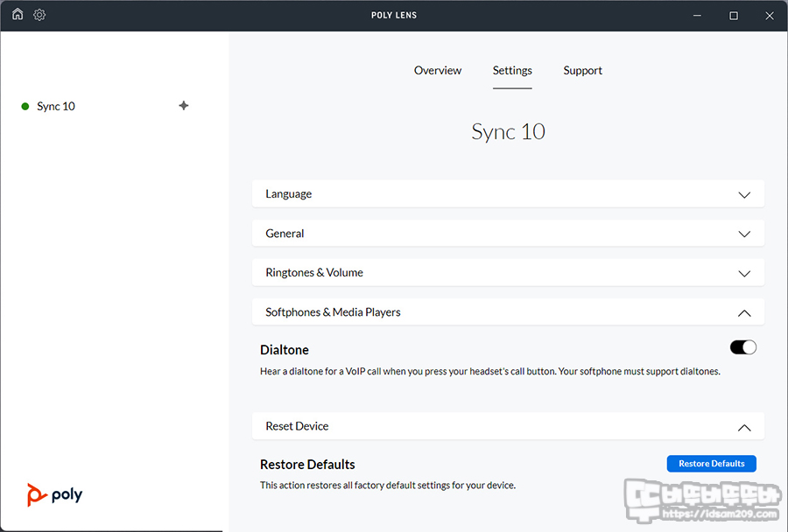Image resolution: width=788 pixels, height=532 pixels.
Task: Close the Poly Lens window
Action: pos(770,16)
